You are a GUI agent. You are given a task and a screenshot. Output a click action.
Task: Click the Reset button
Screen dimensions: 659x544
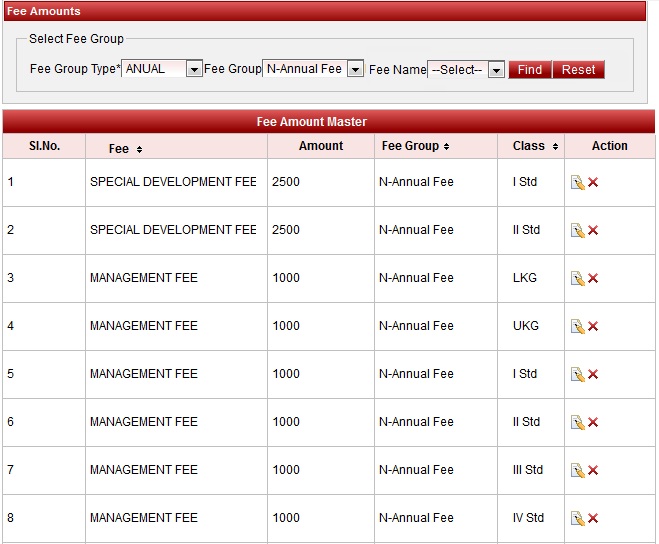point(578,70)
